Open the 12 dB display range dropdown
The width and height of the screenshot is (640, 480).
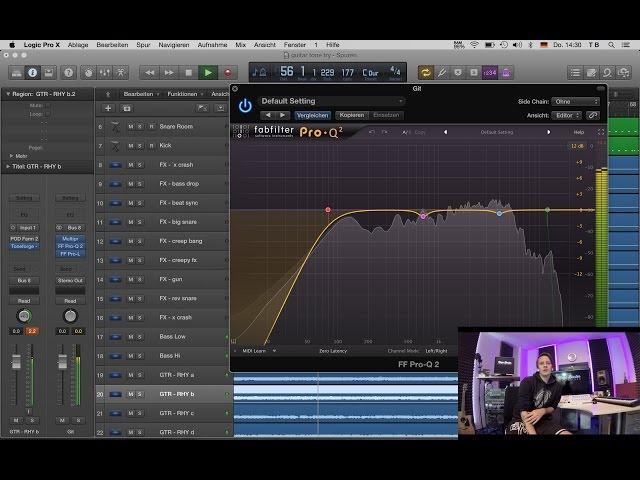click(577, 146)
